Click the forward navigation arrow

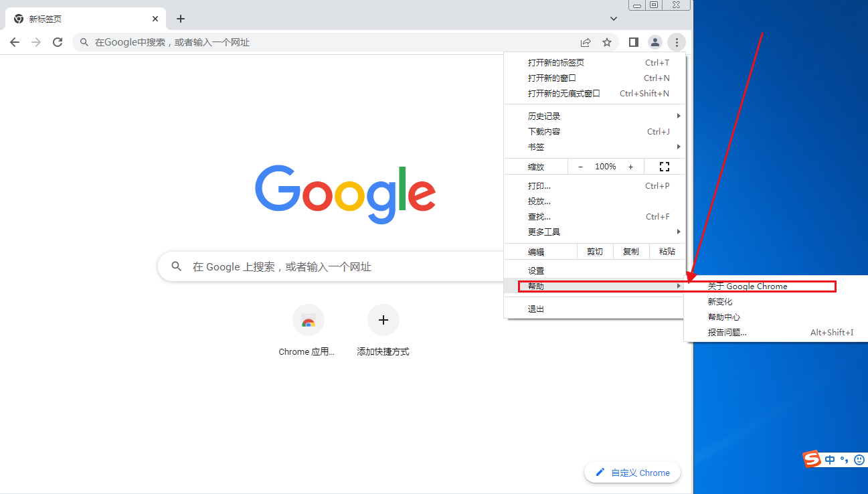click(x=36, y=42)
